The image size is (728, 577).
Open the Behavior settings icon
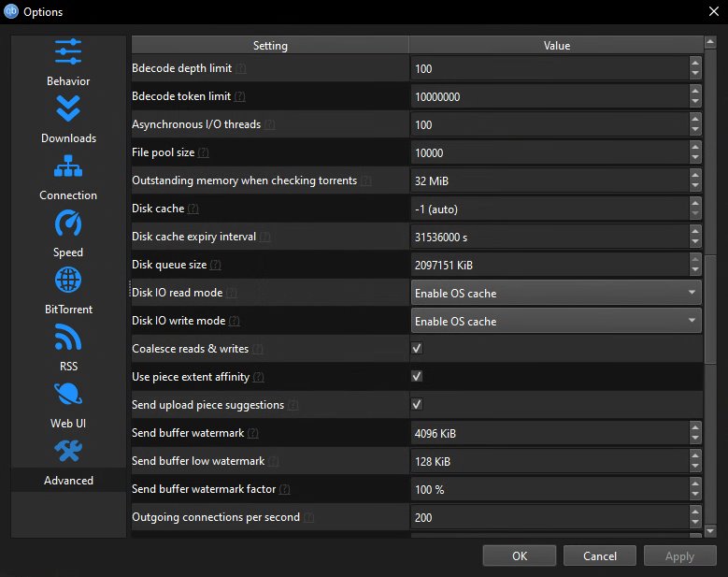point(68,52)
